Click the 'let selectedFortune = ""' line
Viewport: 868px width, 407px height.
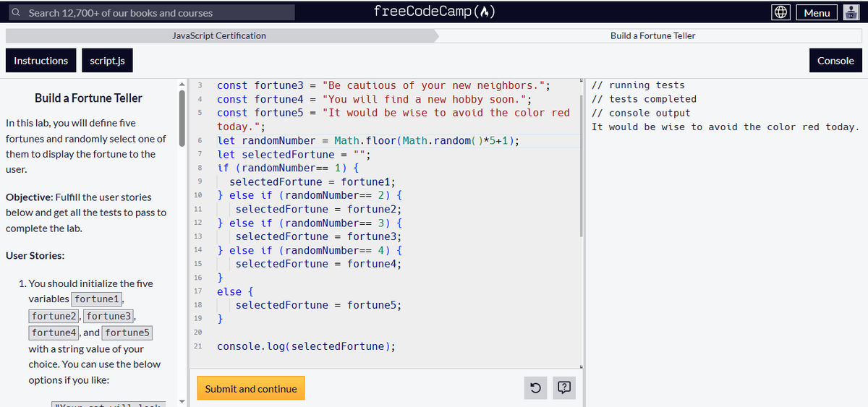coord(294,154)
